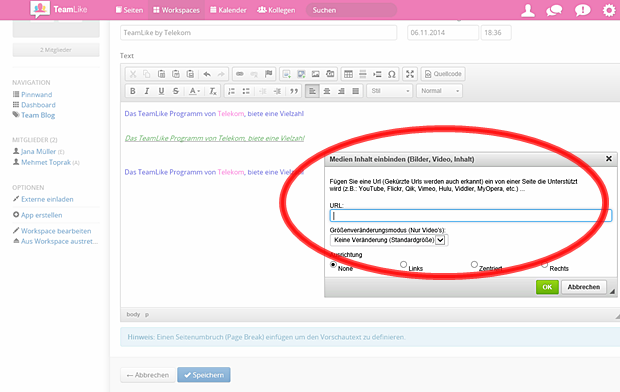Center the text alignment
620x392 pixels.
(327, 91)
